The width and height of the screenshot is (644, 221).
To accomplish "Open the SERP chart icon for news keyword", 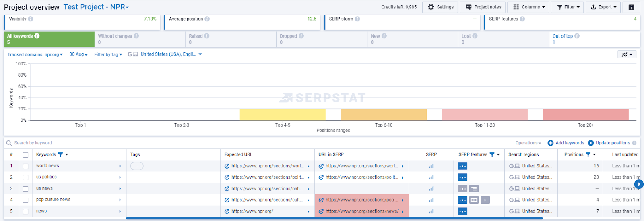I will tap(431, 211).
